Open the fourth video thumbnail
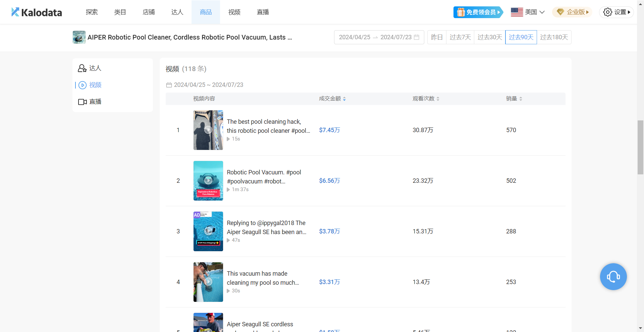The image size is (644, 332). tap(208, 282)
